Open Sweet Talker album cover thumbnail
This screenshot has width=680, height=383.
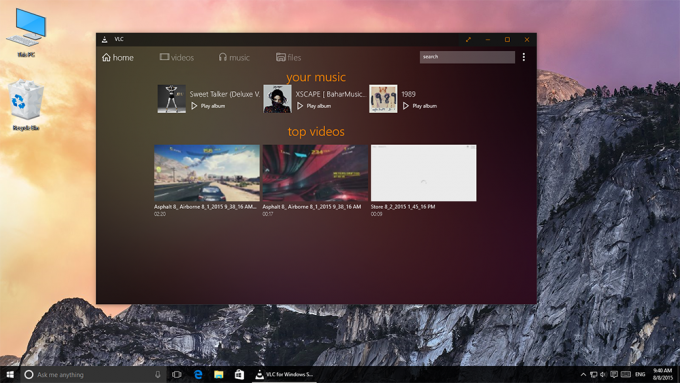(x=172, y=99)
